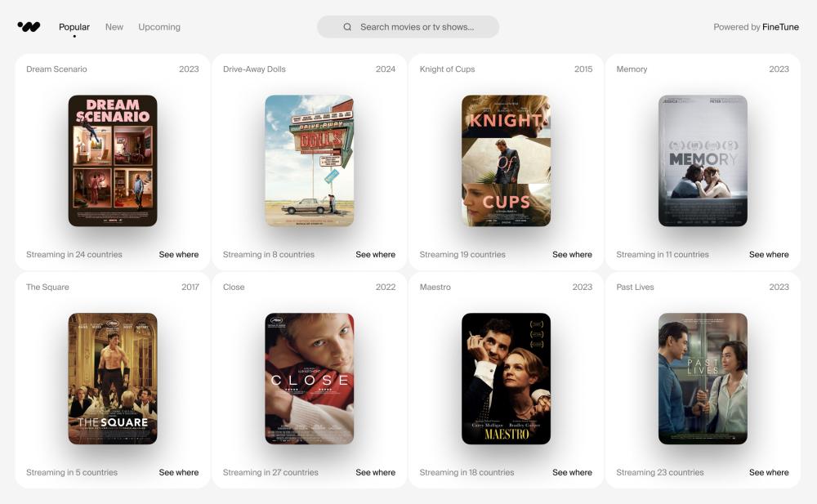
Task: Select the Maestro poster thumbnail
Action: click(506, 378)
